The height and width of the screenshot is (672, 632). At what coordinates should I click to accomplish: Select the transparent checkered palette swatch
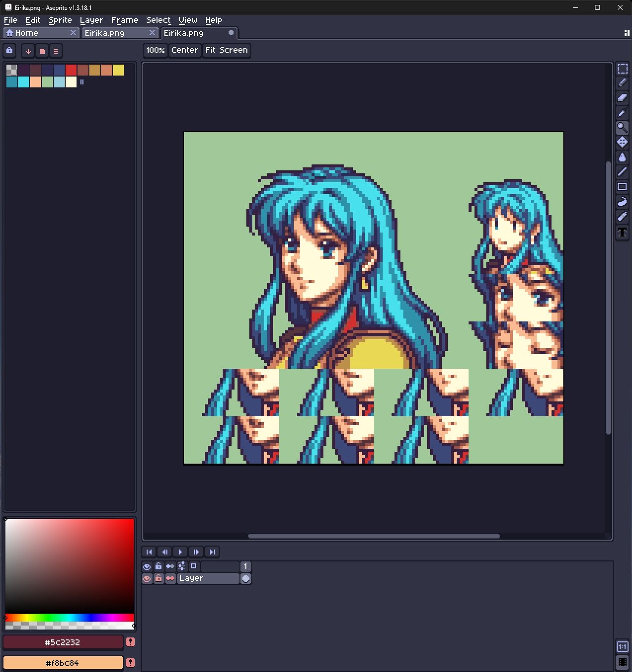pyautogui.click(x=12, y=70)
